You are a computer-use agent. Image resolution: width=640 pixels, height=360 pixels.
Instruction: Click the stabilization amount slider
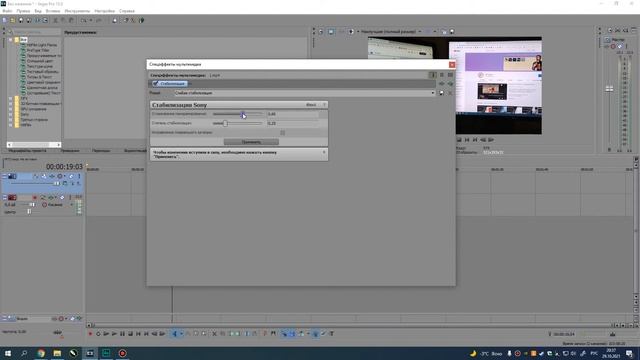[238, 123]
